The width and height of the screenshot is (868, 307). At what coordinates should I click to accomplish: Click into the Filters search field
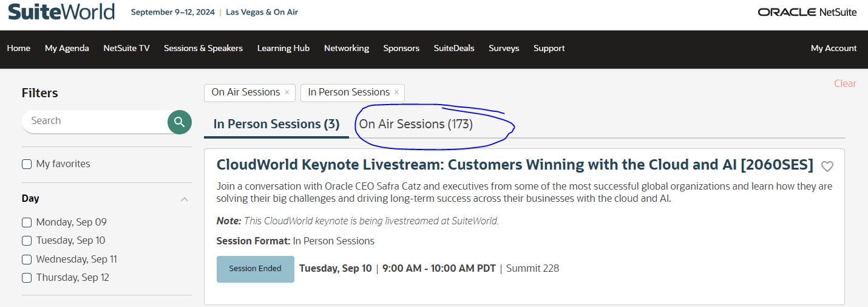94,121
